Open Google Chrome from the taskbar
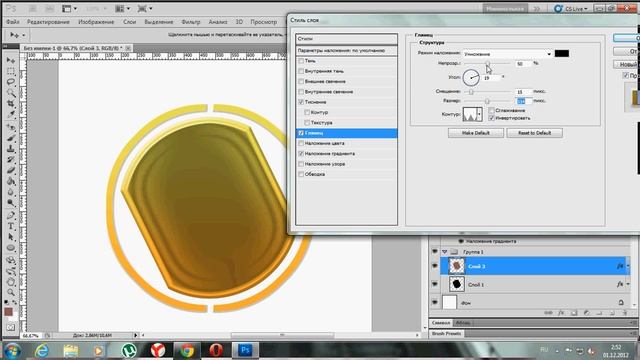Viewport: 640px width, 360px height. [x=187, y=350]
